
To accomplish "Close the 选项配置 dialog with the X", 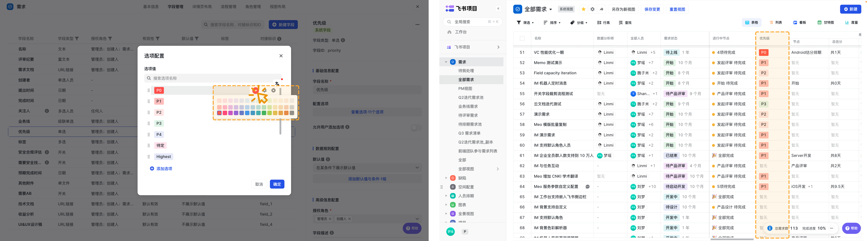I will pyautogui.click(x=281, y=56).
